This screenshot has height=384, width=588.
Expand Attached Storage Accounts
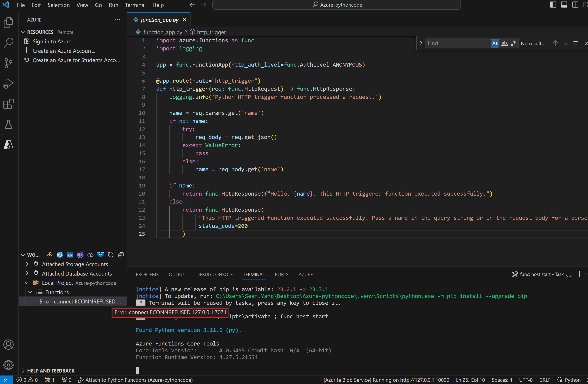27,264
